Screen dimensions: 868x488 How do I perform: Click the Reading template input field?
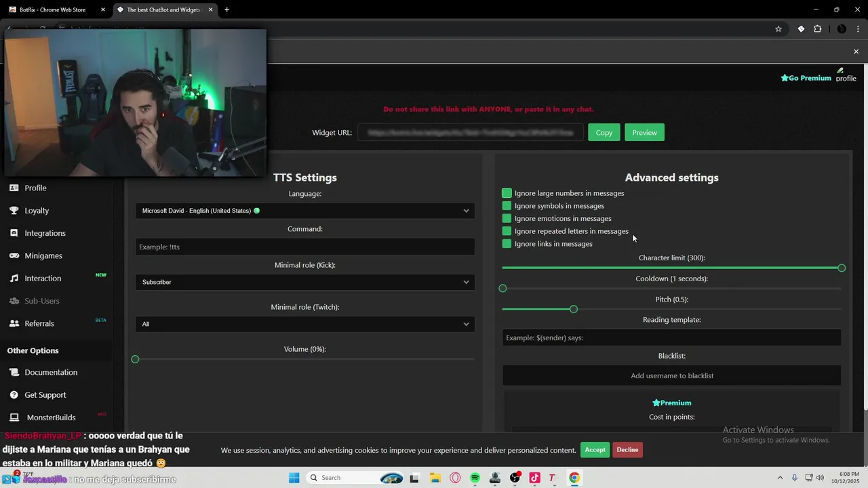point(671,338)
